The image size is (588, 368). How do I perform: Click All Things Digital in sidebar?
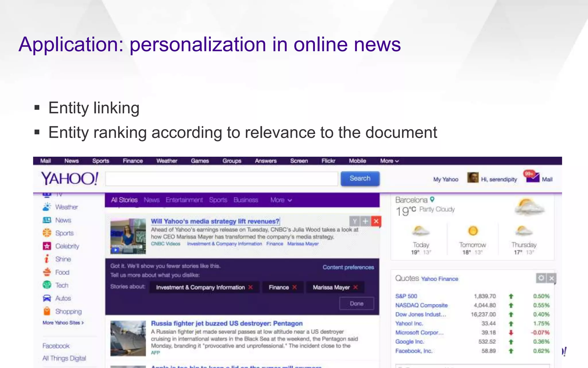pos(64,358)
